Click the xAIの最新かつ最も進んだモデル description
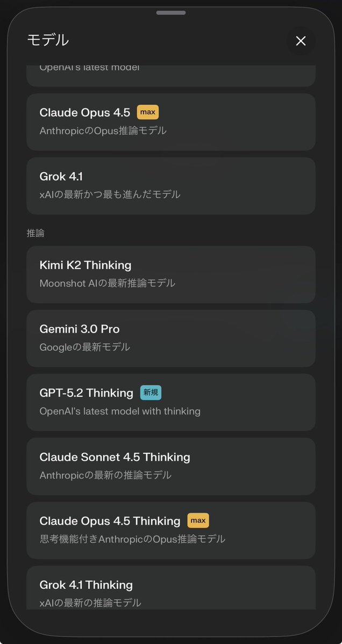This screenshot has height=644, width=342. 110,194
